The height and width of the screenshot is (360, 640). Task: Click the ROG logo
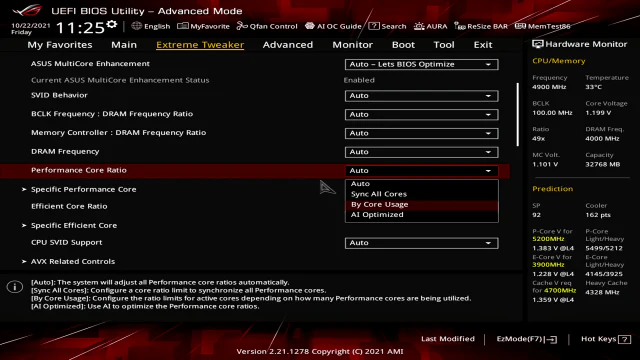coord(27,10)
